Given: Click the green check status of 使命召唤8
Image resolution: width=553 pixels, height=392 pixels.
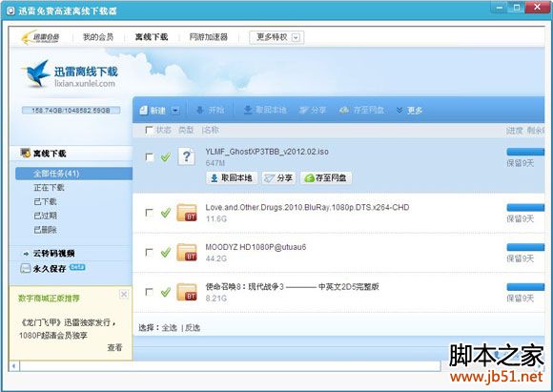Looking at the screenshot, I should (166, 292).
